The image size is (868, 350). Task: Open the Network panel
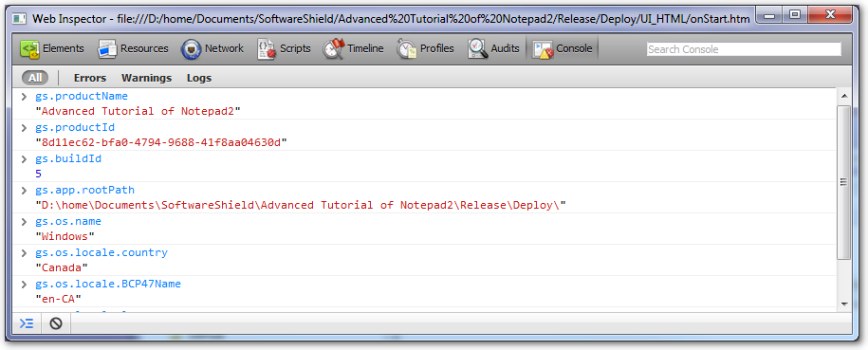pyautogui.click(x=212, y=48)
